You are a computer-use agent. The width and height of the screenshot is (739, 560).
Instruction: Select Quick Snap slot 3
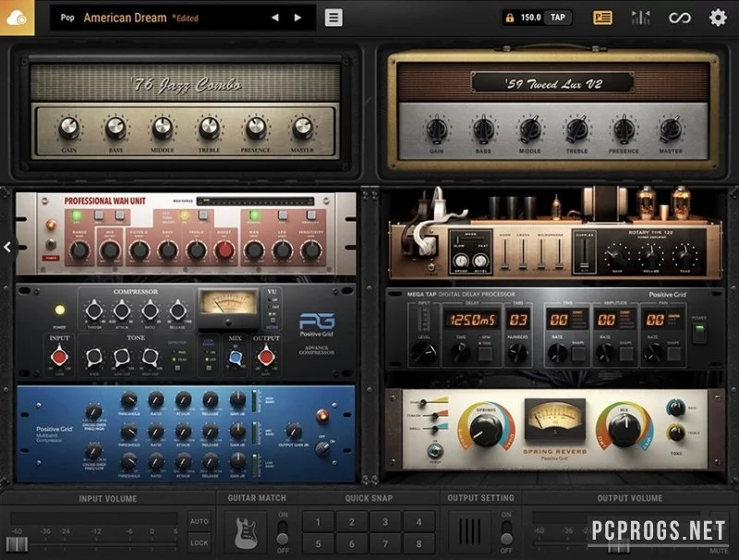(x=385, y=522)
